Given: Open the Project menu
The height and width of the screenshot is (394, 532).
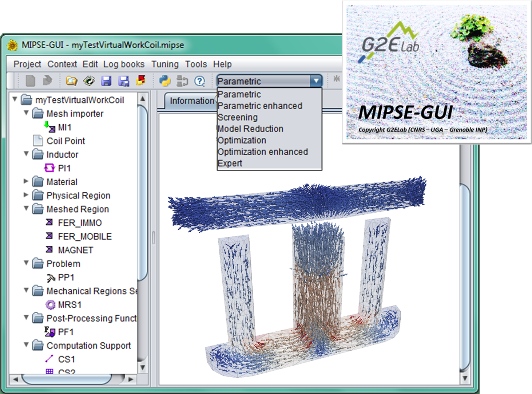Looking at the screenshot, I should [x=27, y=64].
